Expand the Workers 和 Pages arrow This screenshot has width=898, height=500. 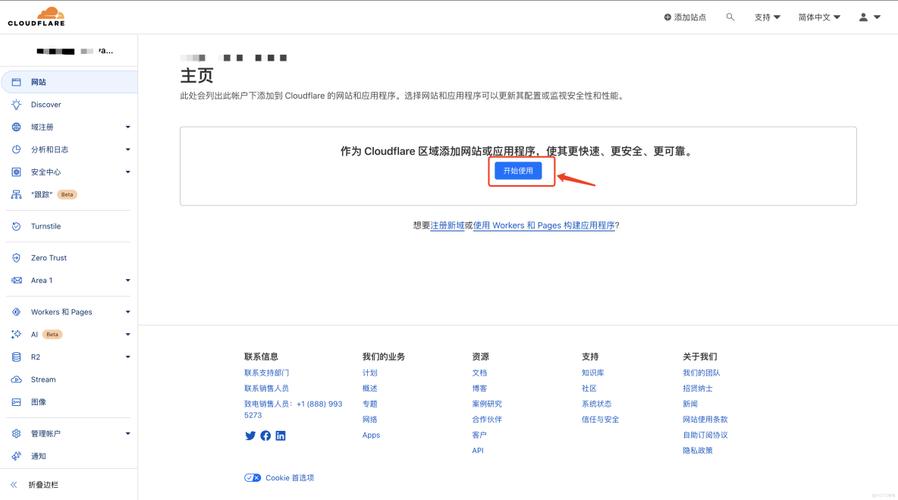[x=128, y=312]
